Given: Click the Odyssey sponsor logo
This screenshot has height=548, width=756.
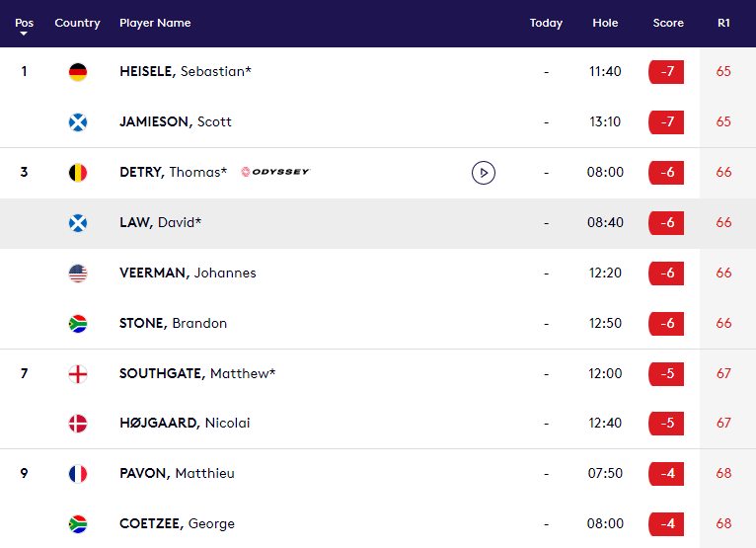Looking at the screenshot, I should coord(275,172).
